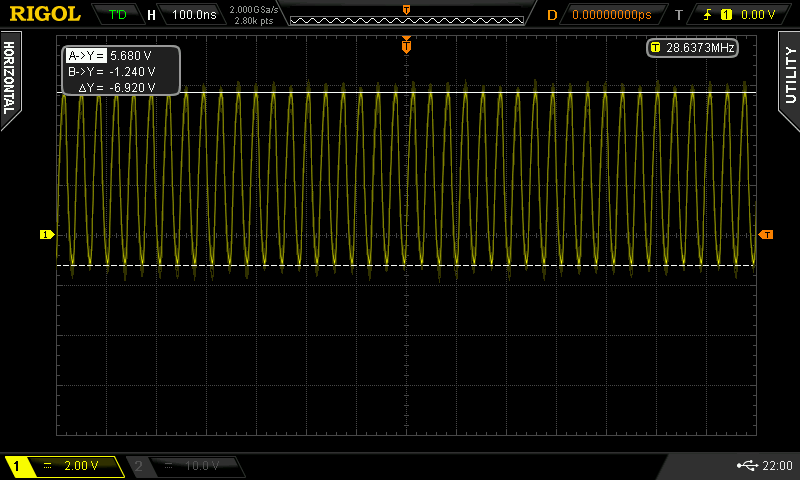Screen dimensions: 800x480
Task: Enable channel 2 with the 10.0 V label
Action: point(185,466)
